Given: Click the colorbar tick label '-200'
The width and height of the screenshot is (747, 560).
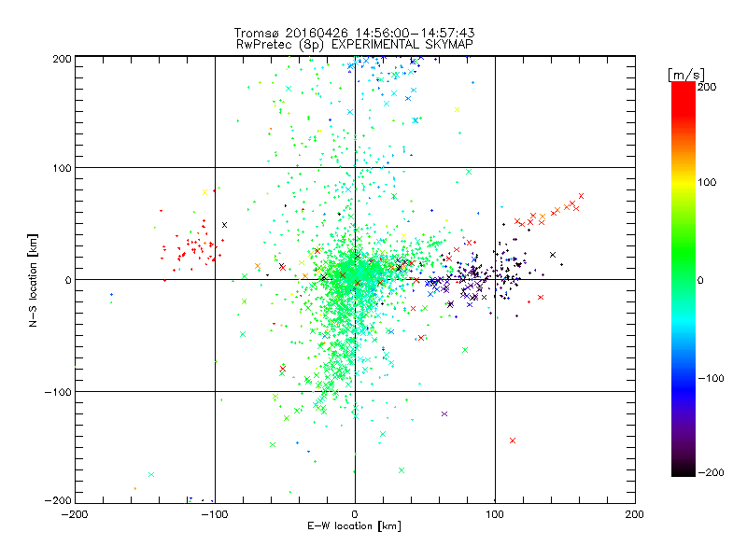Looking at the screenshot, I should point(711,472).
